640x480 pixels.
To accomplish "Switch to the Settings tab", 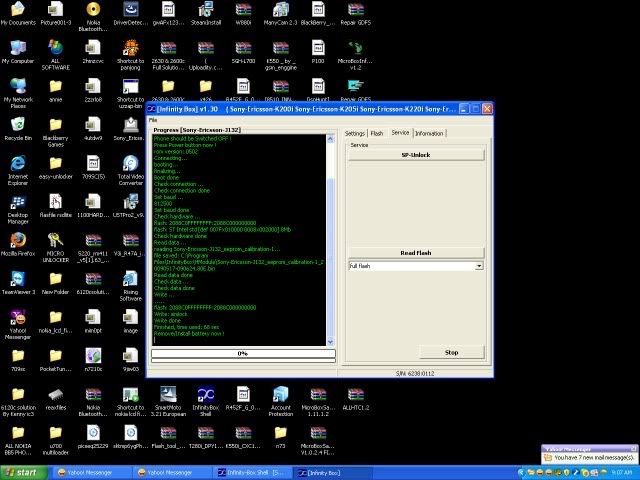I will point(354,133).
